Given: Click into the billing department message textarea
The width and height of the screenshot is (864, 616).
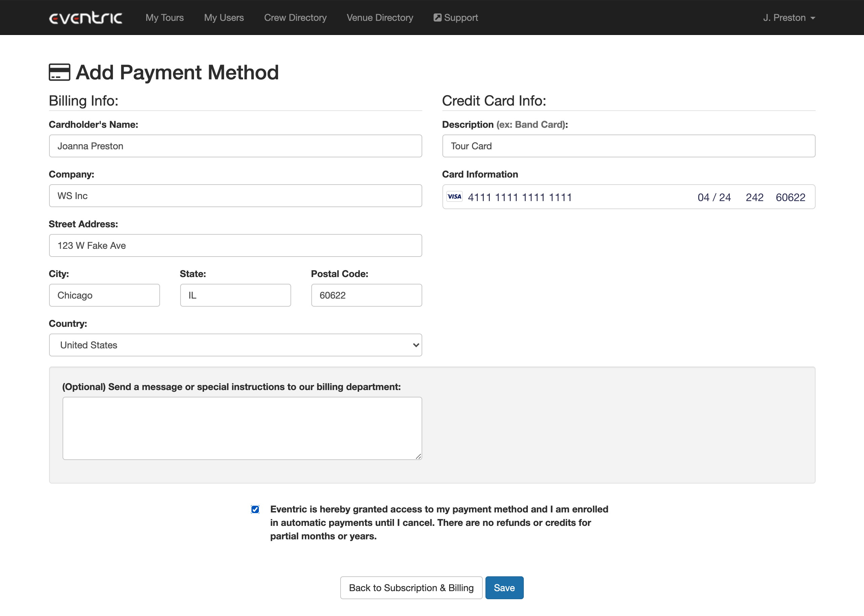Looking at the screenshot, I should [x=242, y=428].
